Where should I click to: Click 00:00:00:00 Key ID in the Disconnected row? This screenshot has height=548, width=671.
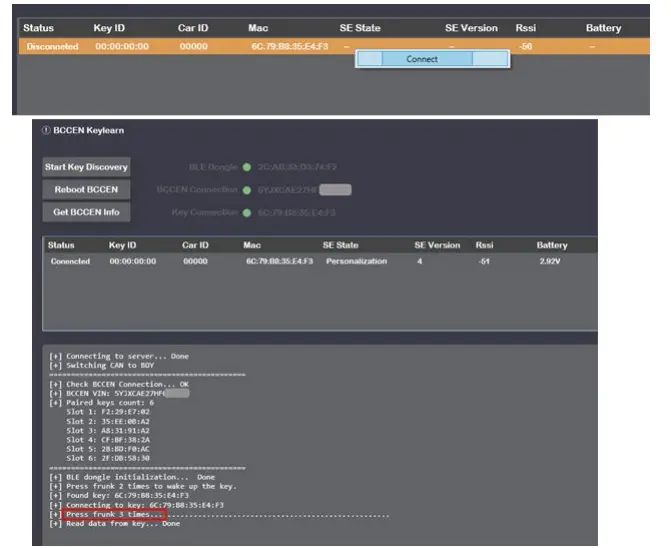coord(122,46)
